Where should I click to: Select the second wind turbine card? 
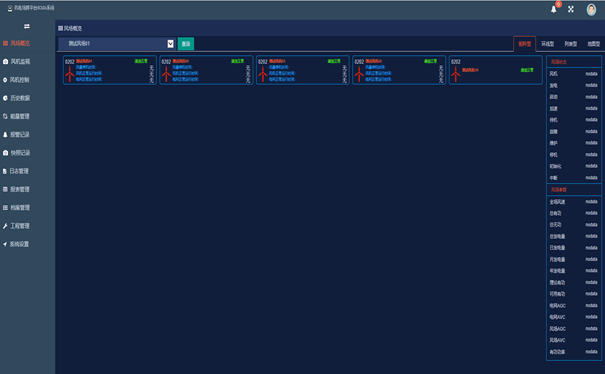coord(206,70)
